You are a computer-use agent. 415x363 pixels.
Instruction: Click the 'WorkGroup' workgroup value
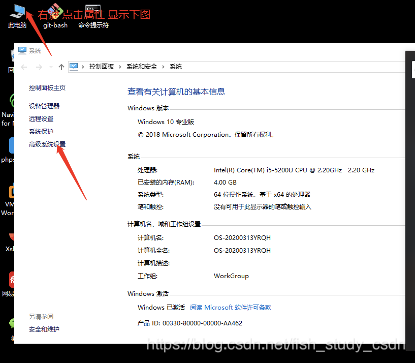pyautogui.click(x=231, y=276)
